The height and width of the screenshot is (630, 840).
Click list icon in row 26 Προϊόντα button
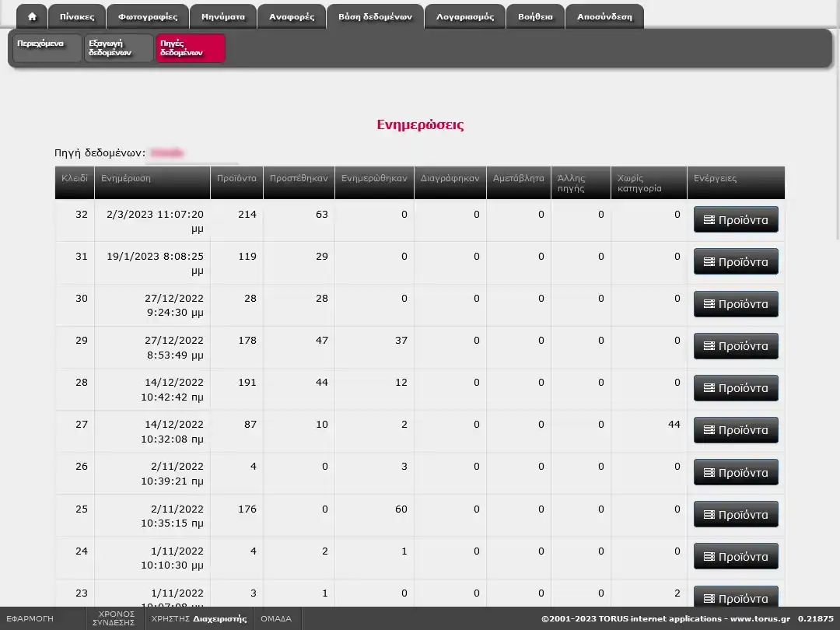click(x=709, y=472)
